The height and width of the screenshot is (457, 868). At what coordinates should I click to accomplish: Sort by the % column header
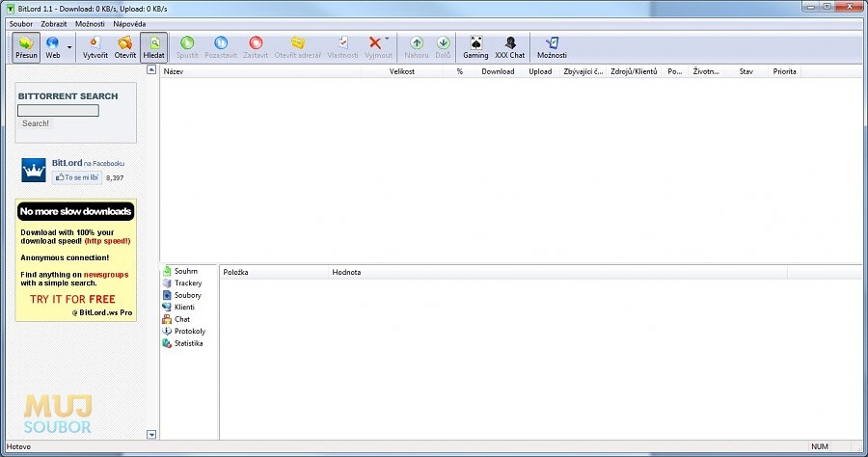[x=459, y=71]
